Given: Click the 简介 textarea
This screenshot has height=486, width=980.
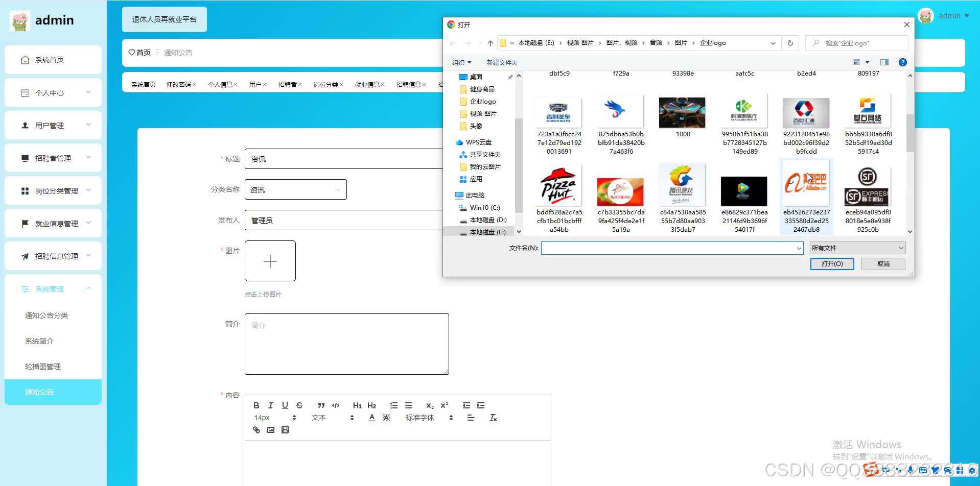Looking at the screenshot, I should click(347, 344).
